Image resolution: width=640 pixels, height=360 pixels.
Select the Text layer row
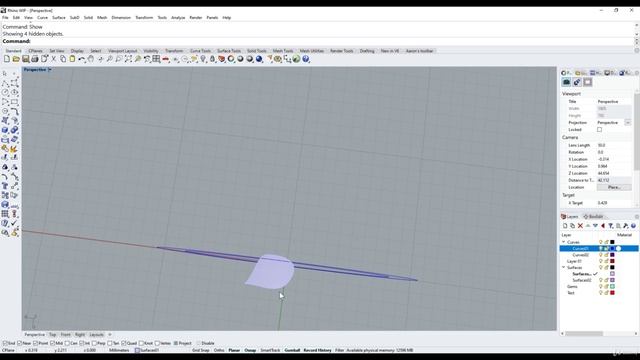(599, 293)
